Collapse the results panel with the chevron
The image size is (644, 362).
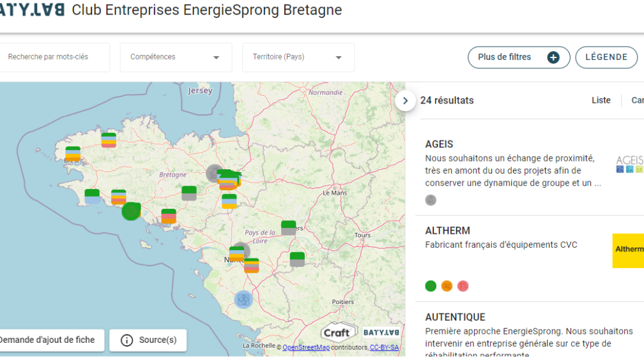(405, 101)
